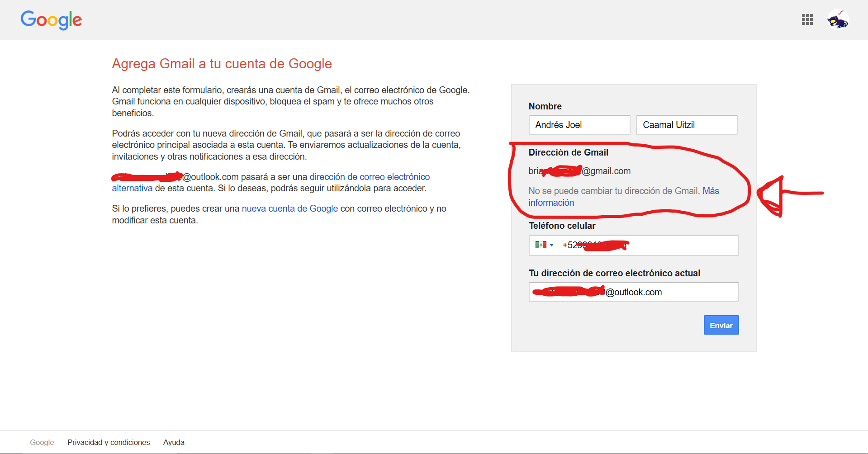The image size is (868, 454).
Task: Click the 'Teléfono celular' label
Action: click(562, 226)
